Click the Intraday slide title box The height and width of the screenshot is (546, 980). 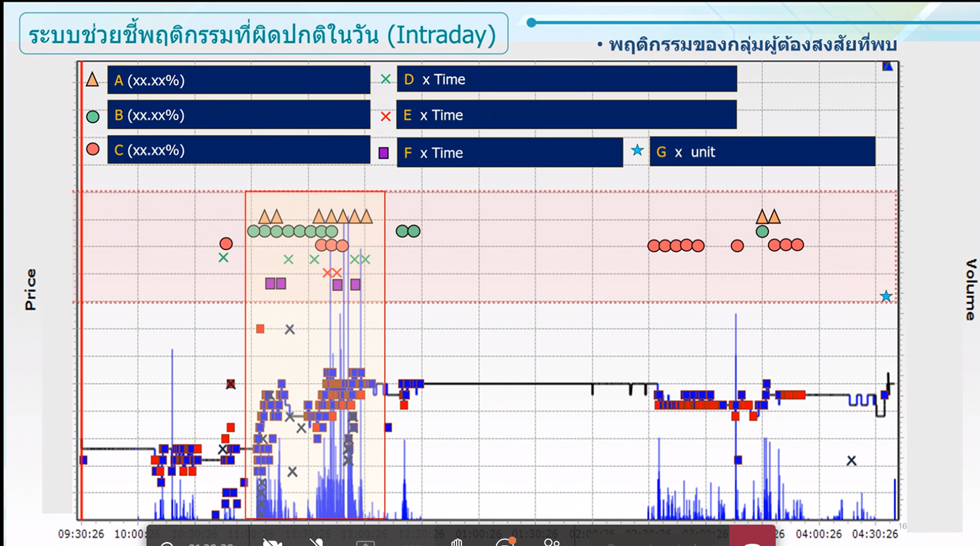263,34
